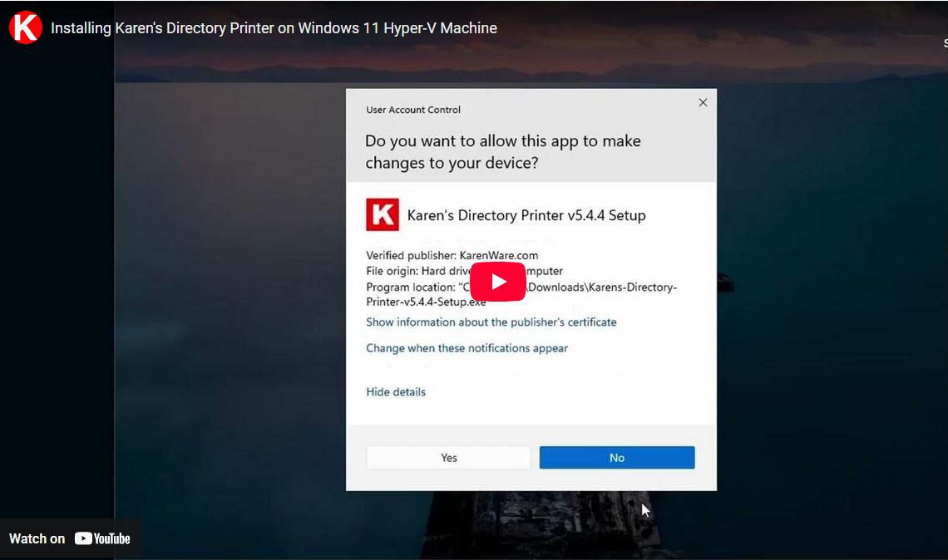Play the video with the red play button
The image size is (948, 560).
497,281
